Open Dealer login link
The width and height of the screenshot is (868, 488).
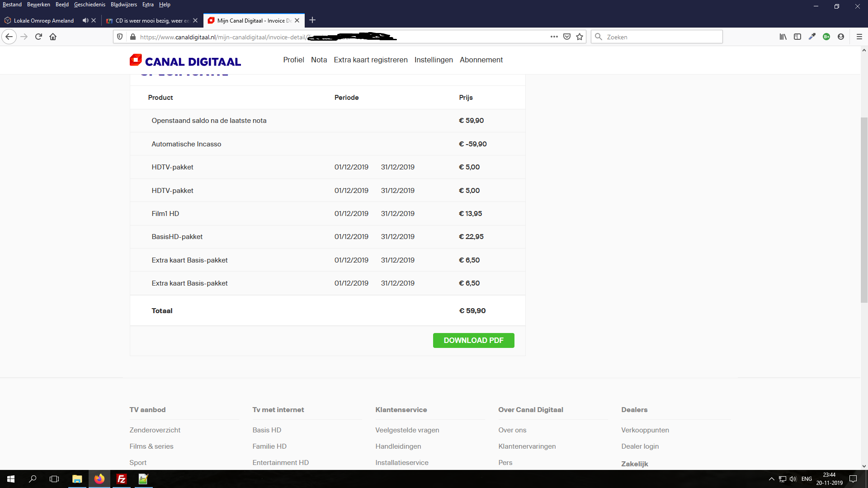[x=640, y=446]
